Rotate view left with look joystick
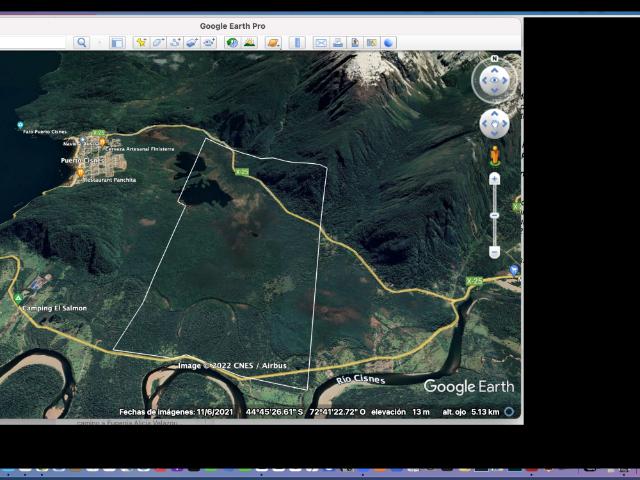The height and width of the screenshot is (480, 640). coord(484,80)
